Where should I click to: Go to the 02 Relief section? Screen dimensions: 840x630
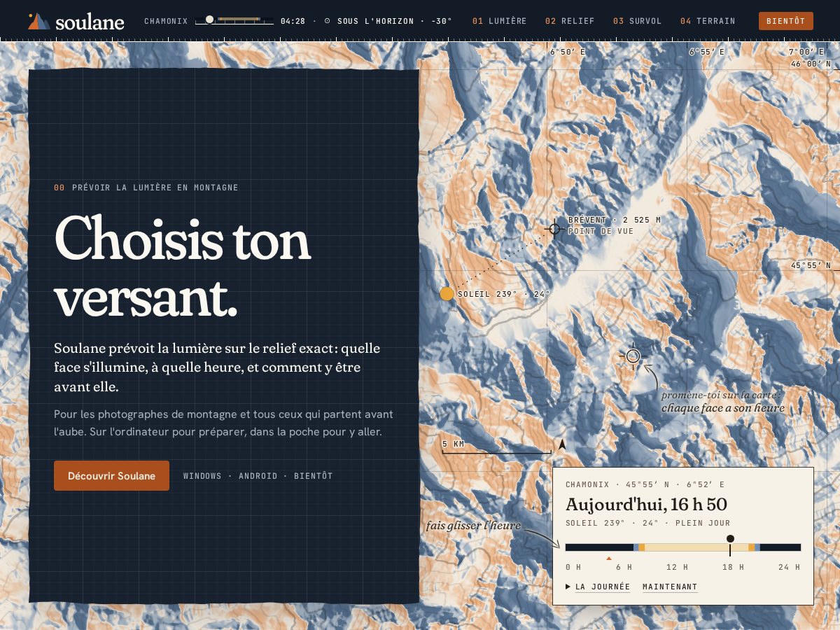click(x=570, y=21)
